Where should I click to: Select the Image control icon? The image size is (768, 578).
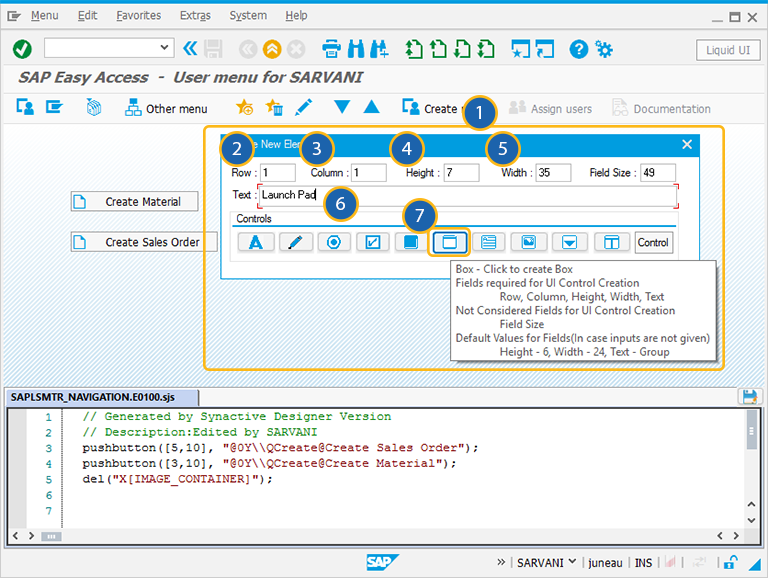(x=528, y=242)
